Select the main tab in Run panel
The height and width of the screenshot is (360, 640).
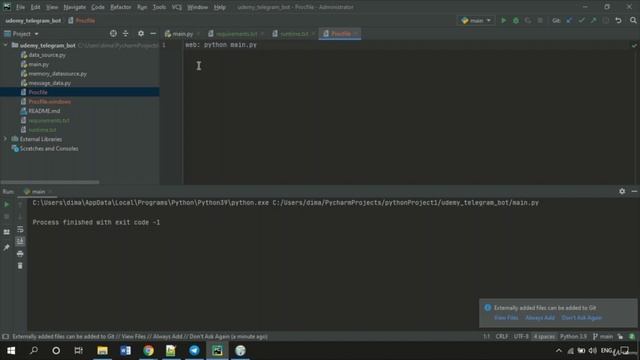38,191
